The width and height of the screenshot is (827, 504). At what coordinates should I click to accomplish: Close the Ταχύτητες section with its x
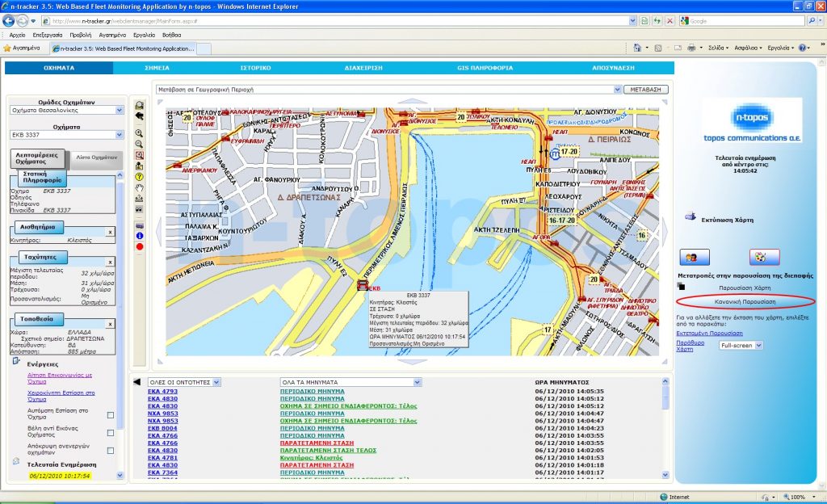pos(110,262)
